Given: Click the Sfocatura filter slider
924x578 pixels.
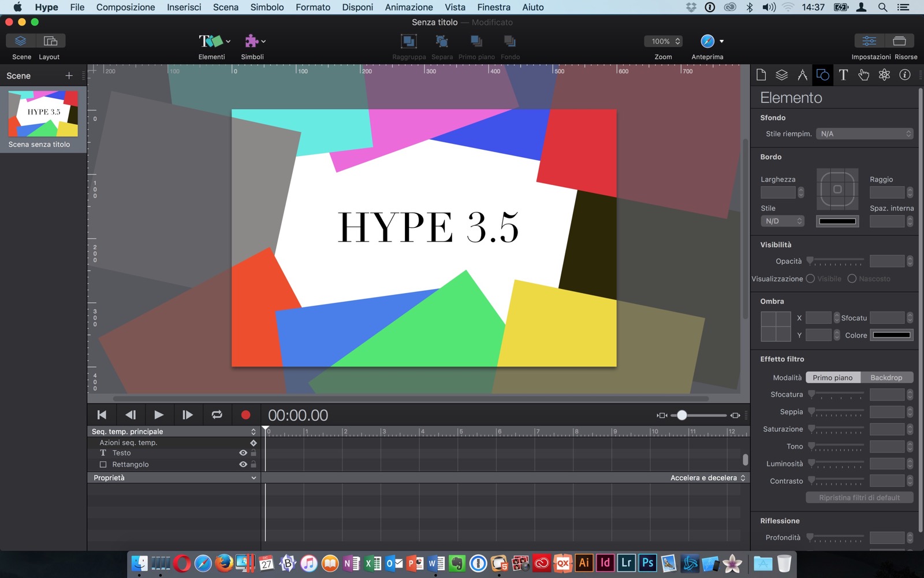Looking at the screenshot, I should [x=836, y=394].
